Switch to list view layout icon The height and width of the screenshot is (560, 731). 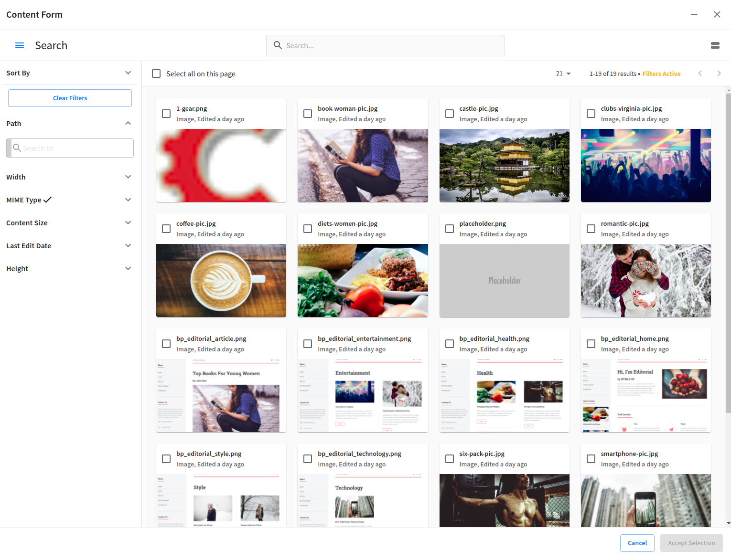point(715,45)
